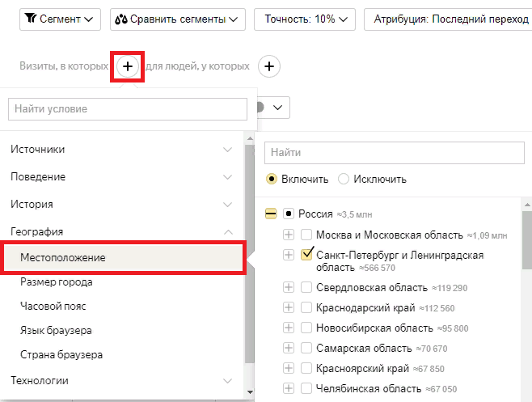Viewport: 532px width, 402px height.
Task: Collapse Россия tree with minus icon
Action: point(270,214)
